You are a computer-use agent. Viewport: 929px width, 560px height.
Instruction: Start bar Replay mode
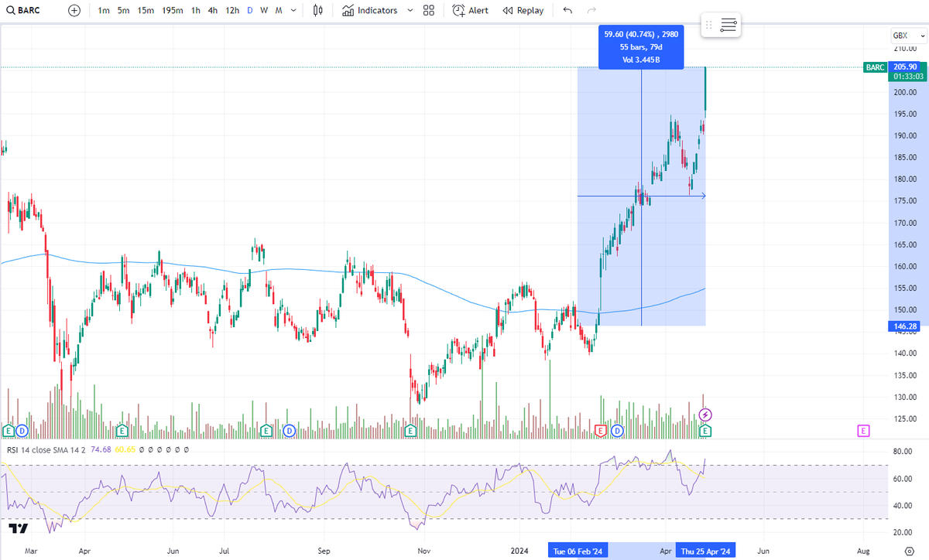click(x=523, y=11)
